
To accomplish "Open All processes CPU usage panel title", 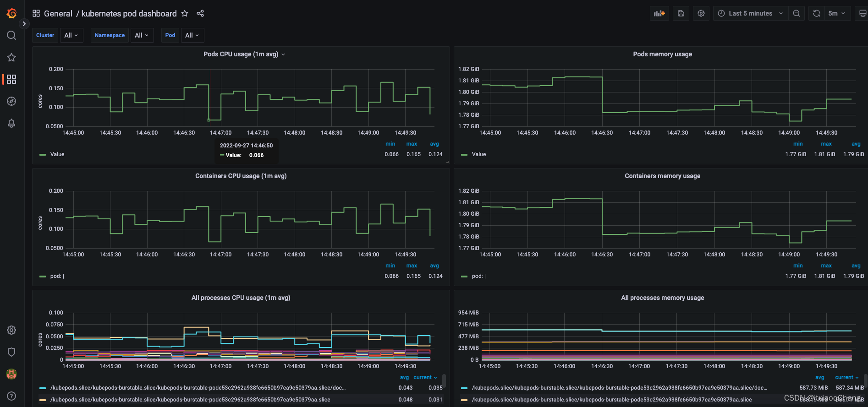I will [x=241, y=298].
